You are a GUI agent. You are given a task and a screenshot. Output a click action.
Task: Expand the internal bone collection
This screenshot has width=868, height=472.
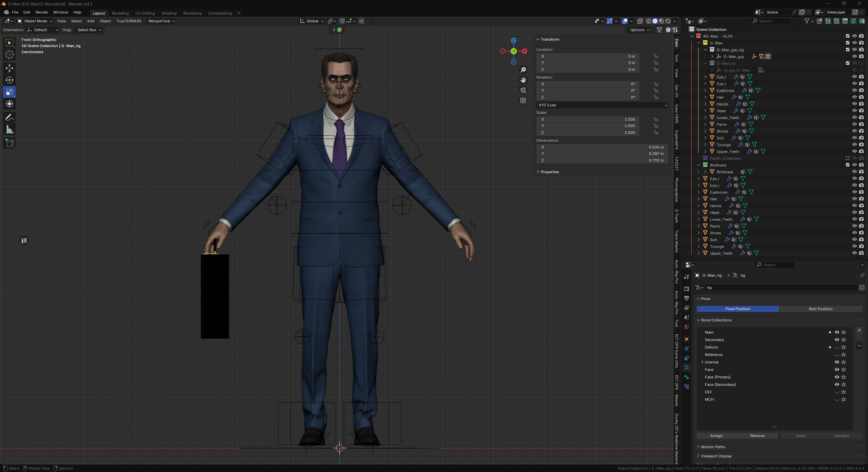pos(702,362)
